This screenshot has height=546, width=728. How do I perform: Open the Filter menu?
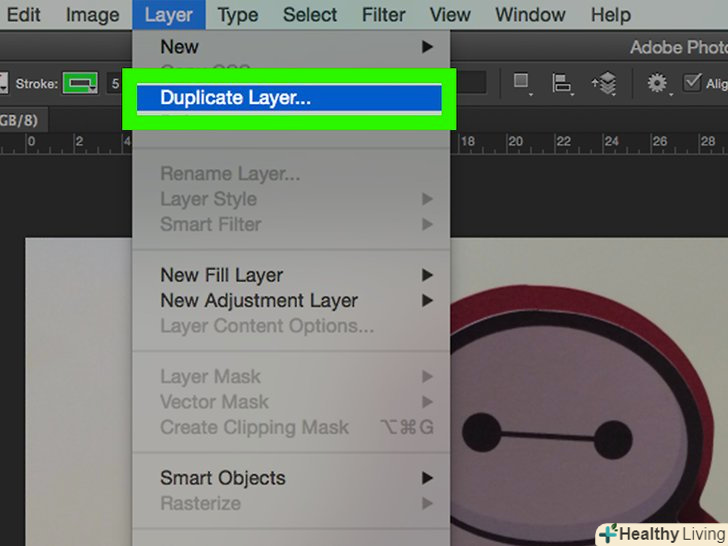[x=383, y=15]
